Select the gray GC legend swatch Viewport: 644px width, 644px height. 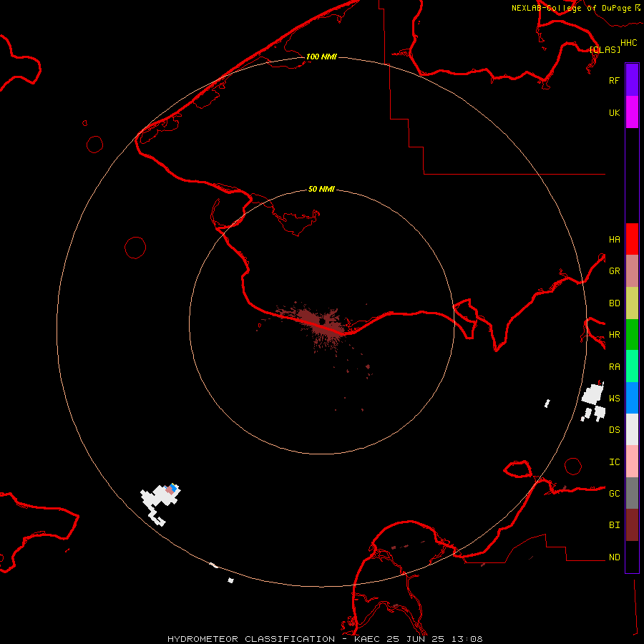coord(632,493)
